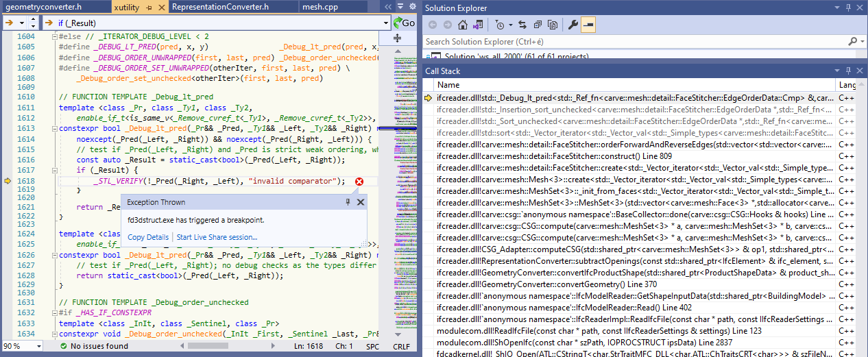Select GeometryConverter::convertGeometry() Line 370 frame
The image size is (868, 357).
pyautogui.click(x=636, y=284)
